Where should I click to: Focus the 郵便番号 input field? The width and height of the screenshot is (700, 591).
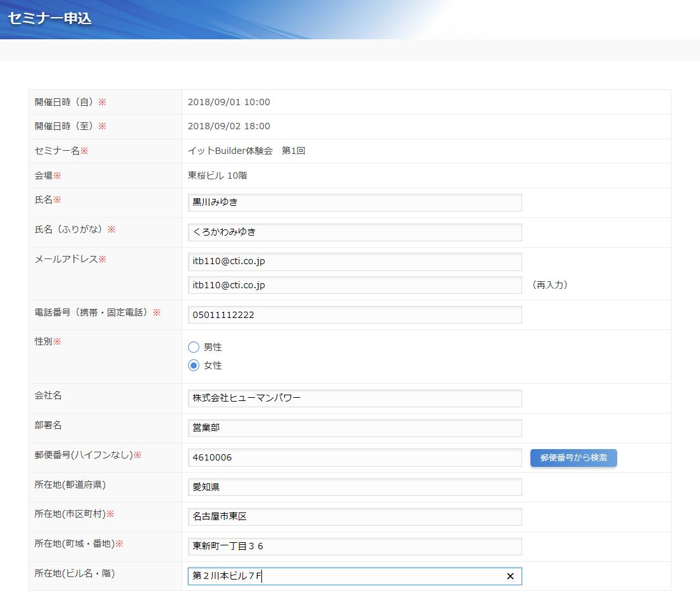pyautogui.click(x=354, y=457)
